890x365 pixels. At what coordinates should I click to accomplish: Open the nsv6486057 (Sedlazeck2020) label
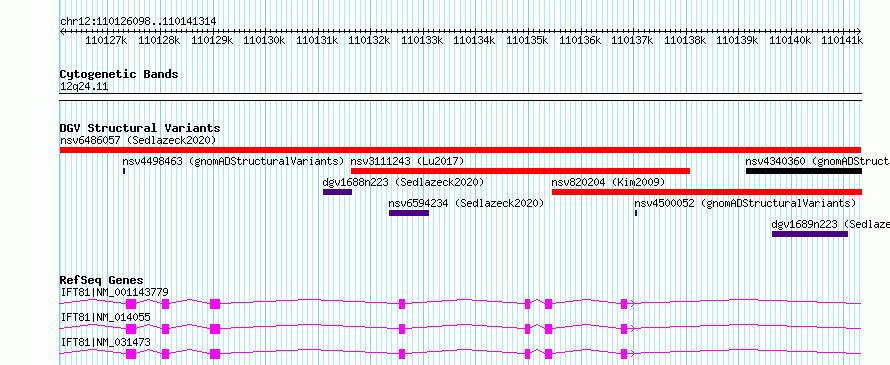(x=138, y=140)
